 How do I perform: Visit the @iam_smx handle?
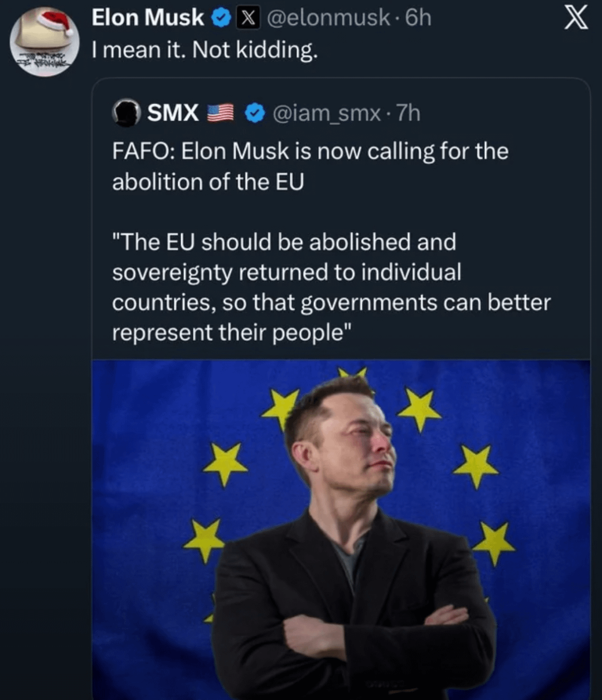tap(326, 113)
